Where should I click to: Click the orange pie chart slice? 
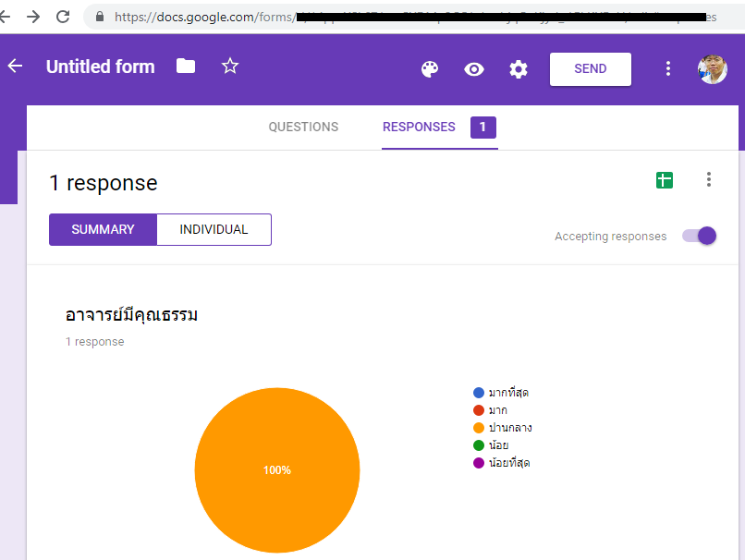click(277, 470)
